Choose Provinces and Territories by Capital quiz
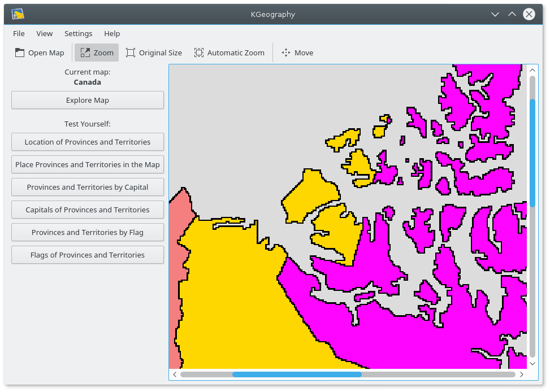The image size is (550, 392). tap(88, 187)
